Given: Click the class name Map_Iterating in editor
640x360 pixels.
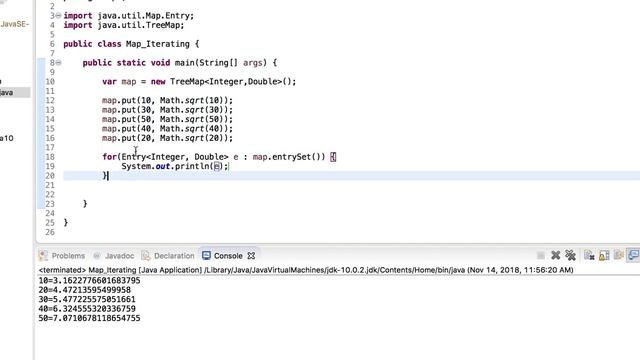Looking at the screenshot, I should [158, 44].
